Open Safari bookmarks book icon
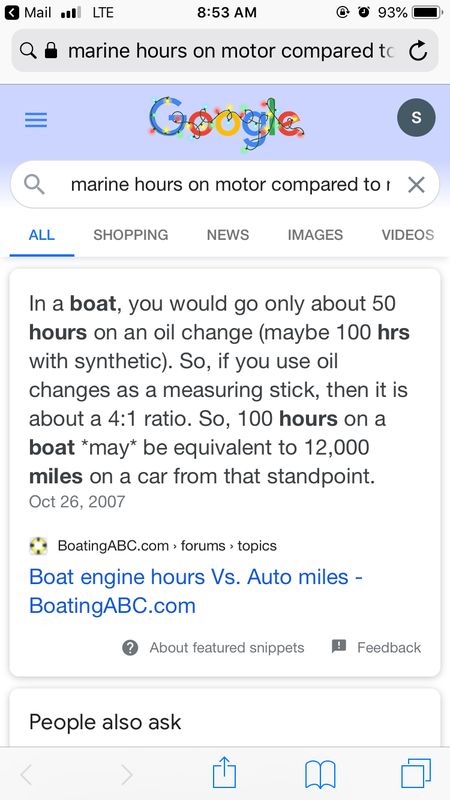 pos(320,775)
